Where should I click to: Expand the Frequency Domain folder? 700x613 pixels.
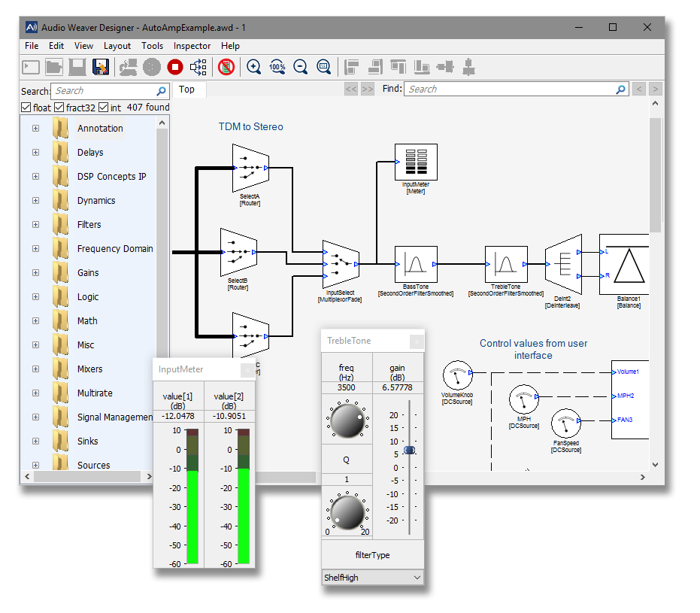tap(36, 249)
